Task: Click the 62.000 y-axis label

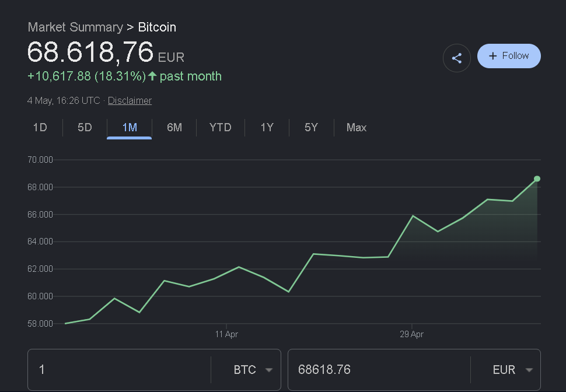Action: click(40, 268)
